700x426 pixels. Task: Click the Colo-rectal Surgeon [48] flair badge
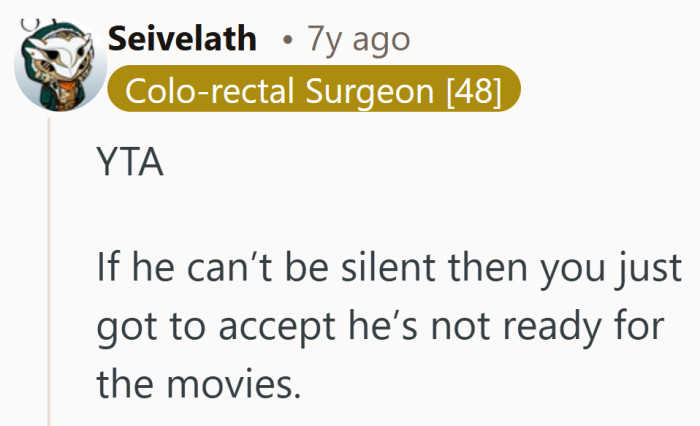[x=313, y=92]
